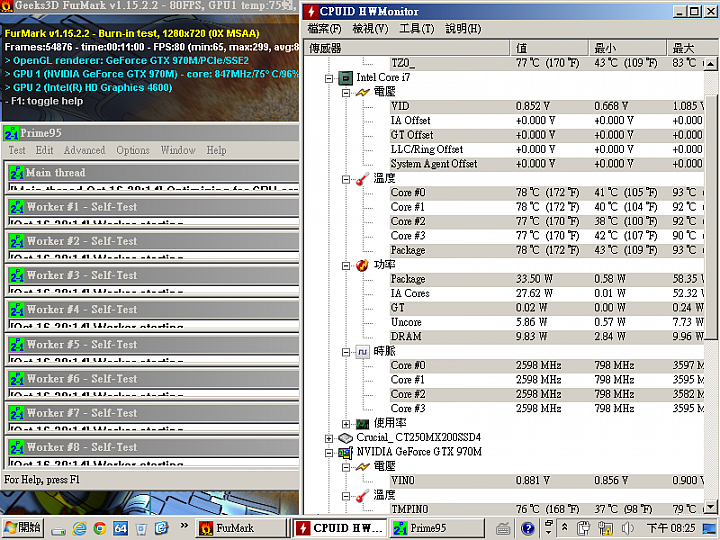Select the Core #0 temperature row

coord(547,192)
